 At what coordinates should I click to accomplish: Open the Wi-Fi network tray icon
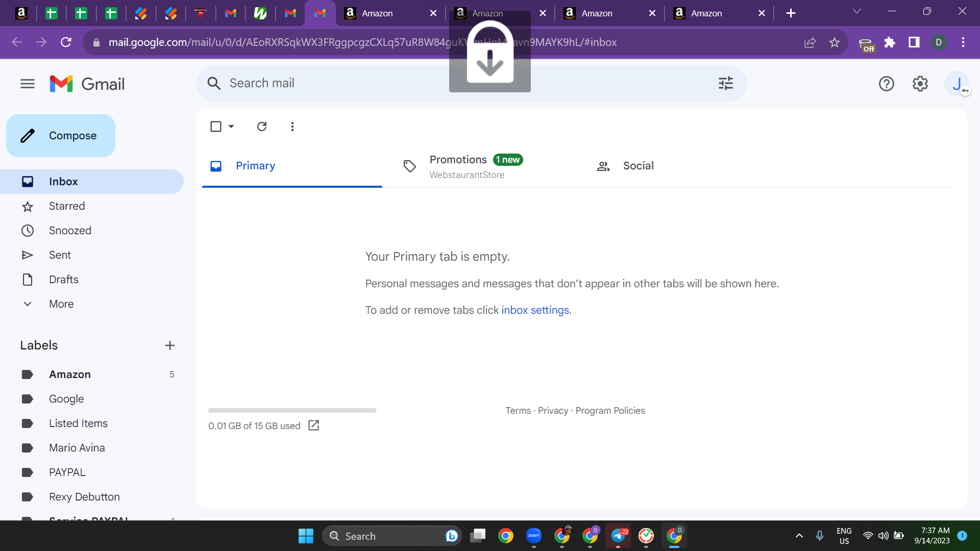tap(868, 536)
